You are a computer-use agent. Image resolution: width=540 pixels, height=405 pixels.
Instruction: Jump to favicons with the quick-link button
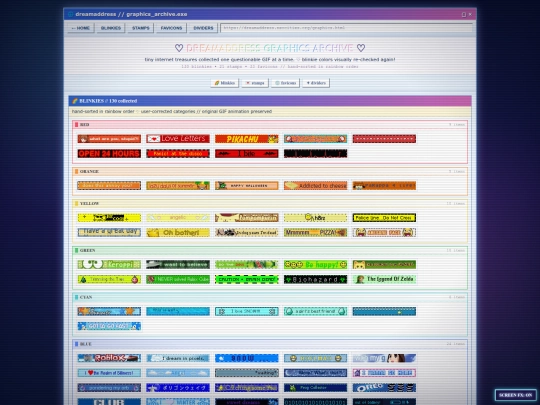(x=285, y=83)
